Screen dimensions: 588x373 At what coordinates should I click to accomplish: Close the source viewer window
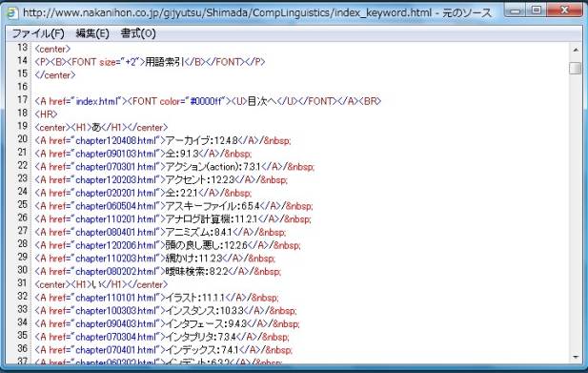[x=565, y=10]
